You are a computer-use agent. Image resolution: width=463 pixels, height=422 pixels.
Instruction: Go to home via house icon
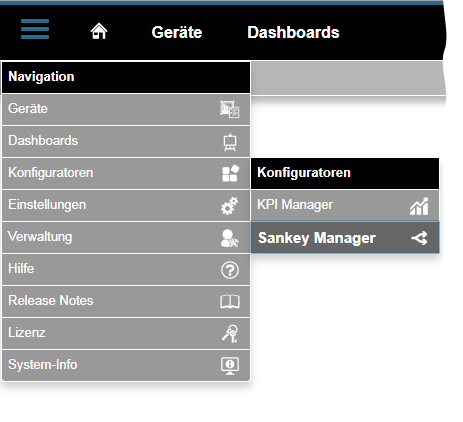click(x=99, y=31)
